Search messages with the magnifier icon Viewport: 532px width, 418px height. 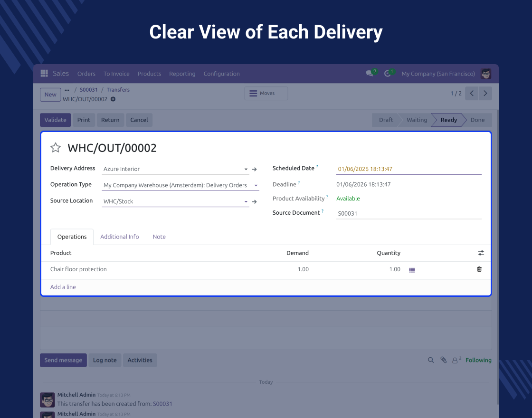(431, 360)
